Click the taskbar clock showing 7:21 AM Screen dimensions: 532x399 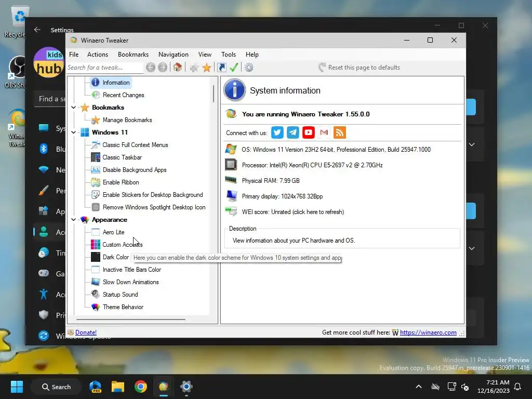tap(494, 387)
